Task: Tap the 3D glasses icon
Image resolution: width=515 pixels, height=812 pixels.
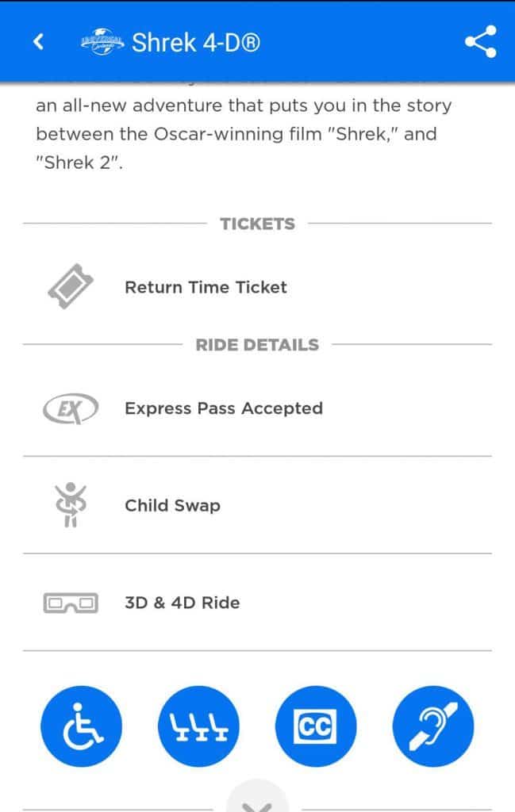Action: coord(71,603)
